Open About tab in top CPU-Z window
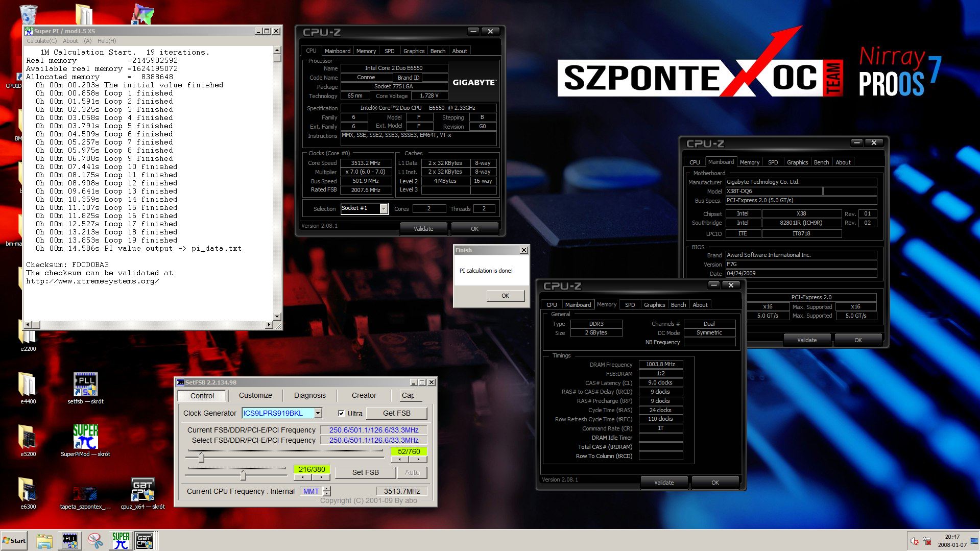Image resolution: width=980 pixels, height=551 pixels. (460, 51)
